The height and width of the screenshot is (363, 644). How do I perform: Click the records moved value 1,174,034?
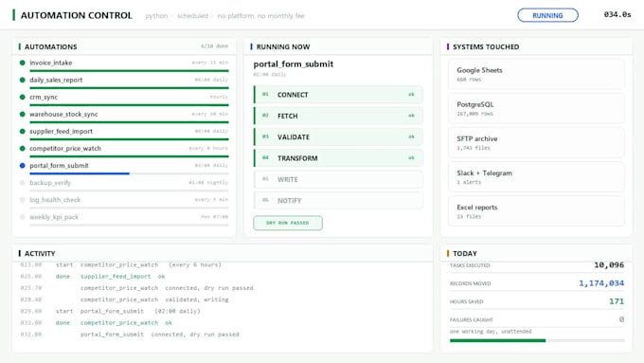click(x=601, y=283)
